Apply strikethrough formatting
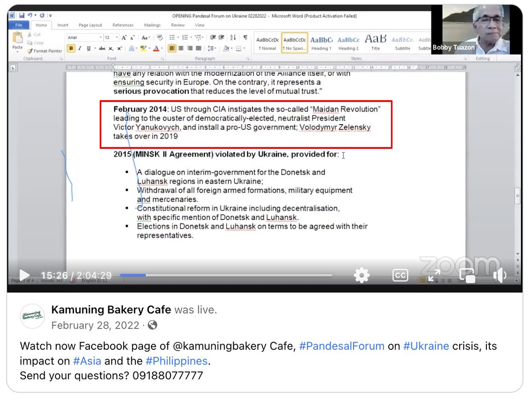Screen dimensions: 532x399 (x=102, y=48)
